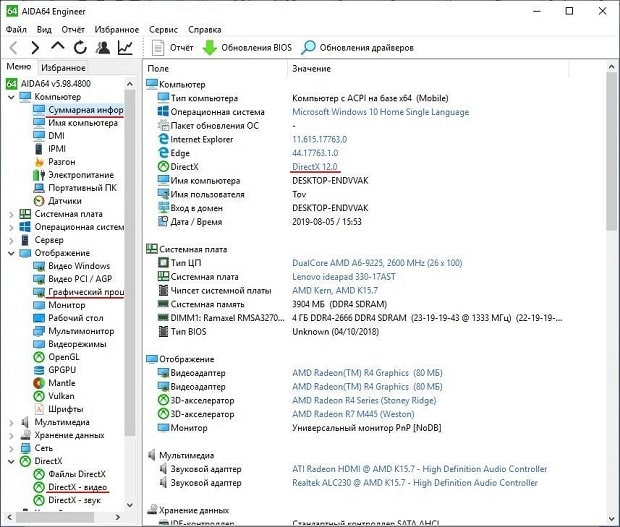620x527 pixels.
Task: Select the DMI item icon in the tree
Action: click(x=39, y=136)
